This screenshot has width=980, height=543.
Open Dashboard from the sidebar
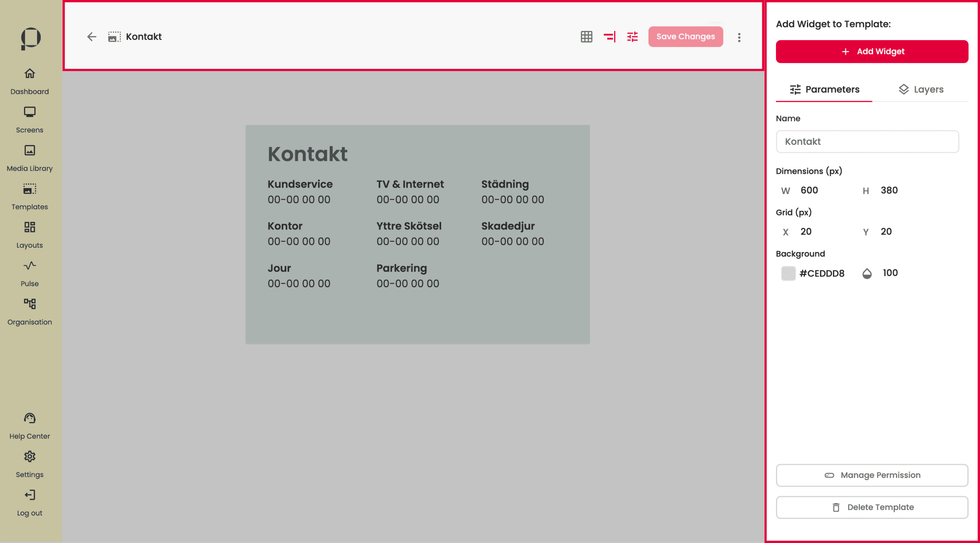click(29, 81)
